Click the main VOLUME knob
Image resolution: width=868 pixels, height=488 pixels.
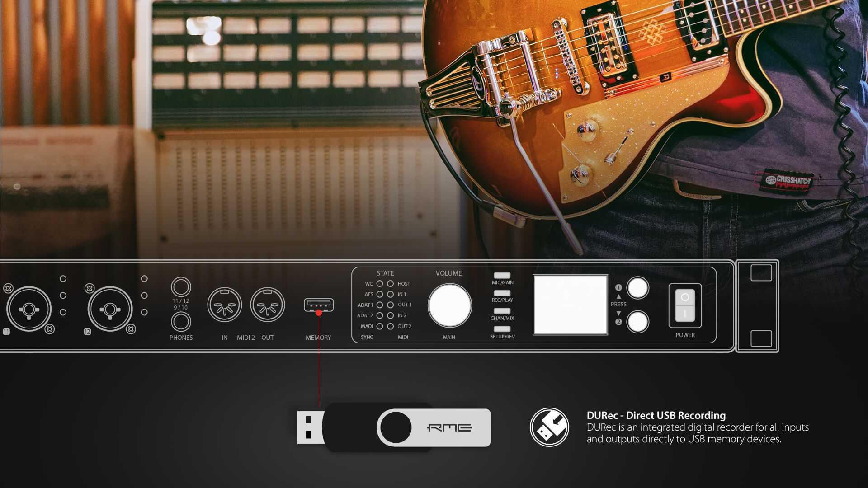[449, 305]
